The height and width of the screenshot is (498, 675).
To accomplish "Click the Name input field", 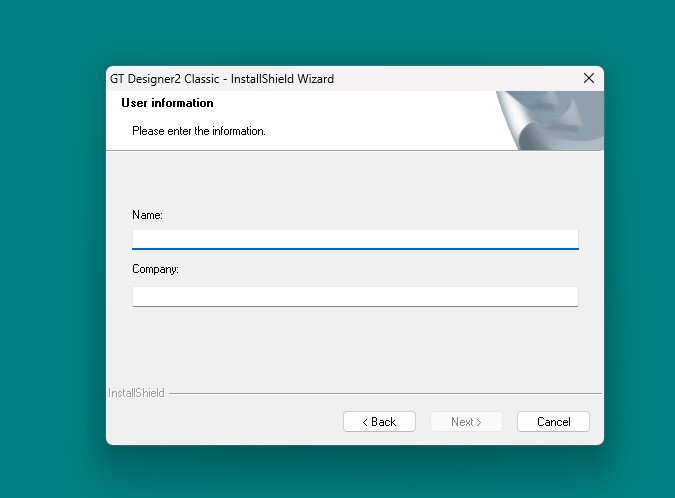I will 355,239.
